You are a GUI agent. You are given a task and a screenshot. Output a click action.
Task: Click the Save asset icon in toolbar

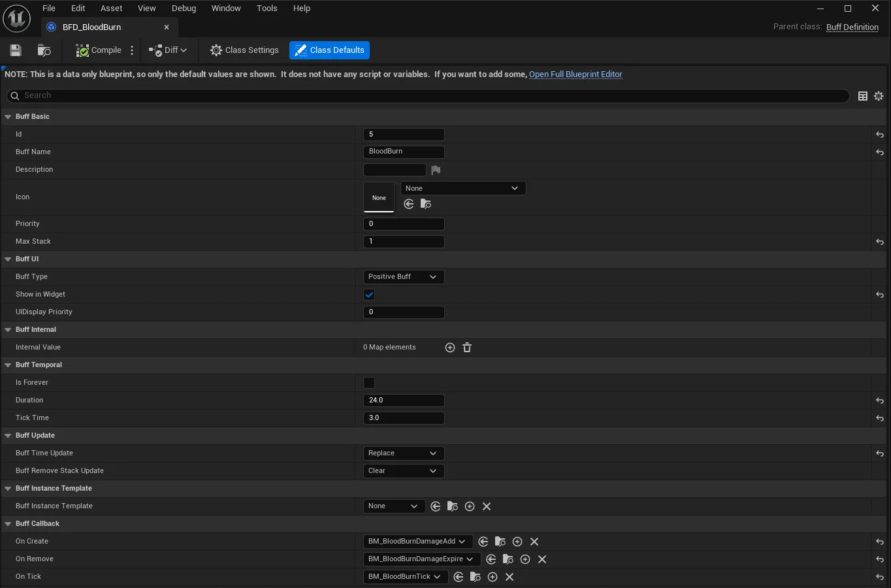16,50
